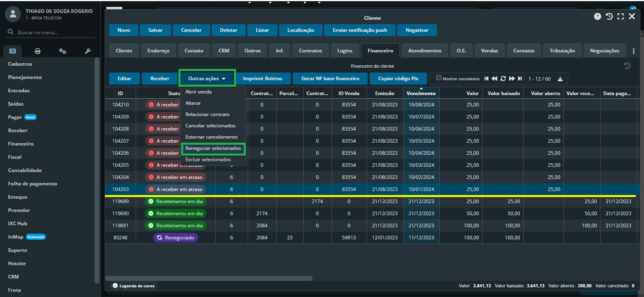Type in the Buscar no menu search field

(x=52, y=32)
